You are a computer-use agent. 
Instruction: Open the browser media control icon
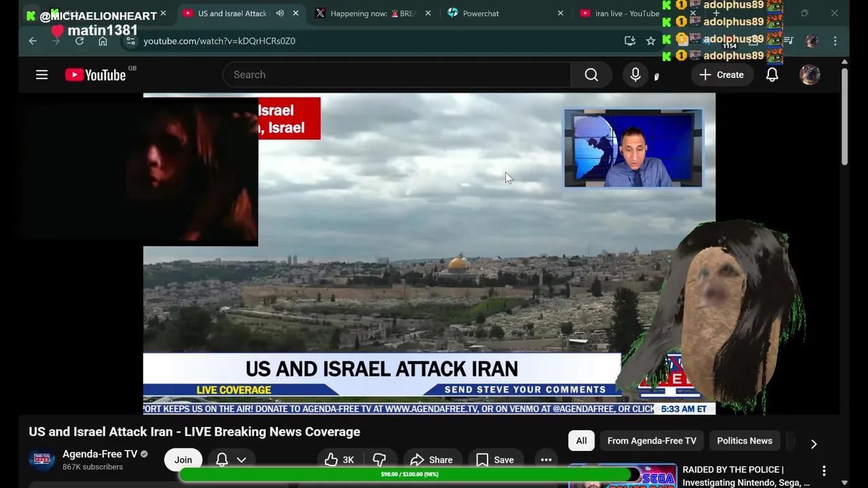tap(789, 41)
